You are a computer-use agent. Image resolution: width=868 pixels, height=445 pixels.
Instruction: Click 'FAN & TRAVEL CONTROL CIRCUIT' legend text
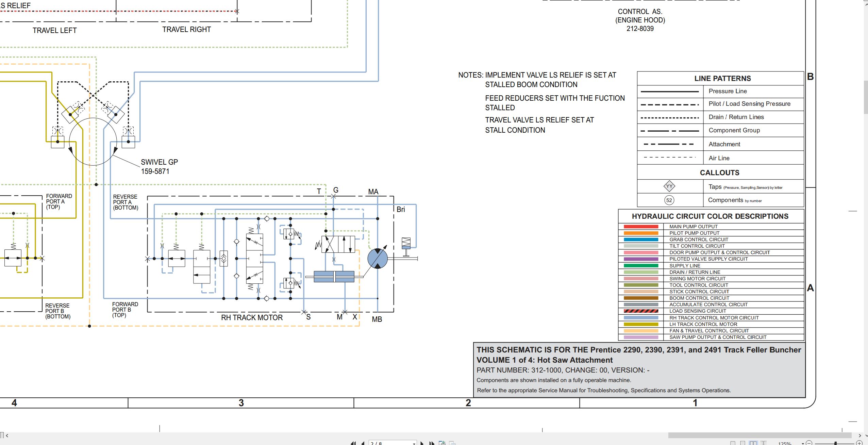click(709, 331)
